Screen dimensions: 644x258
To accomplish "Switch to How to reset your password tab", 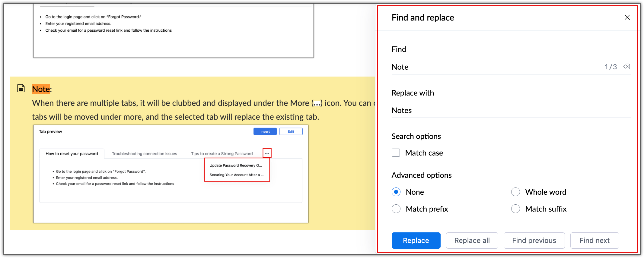I will click(x=72, y=154).
